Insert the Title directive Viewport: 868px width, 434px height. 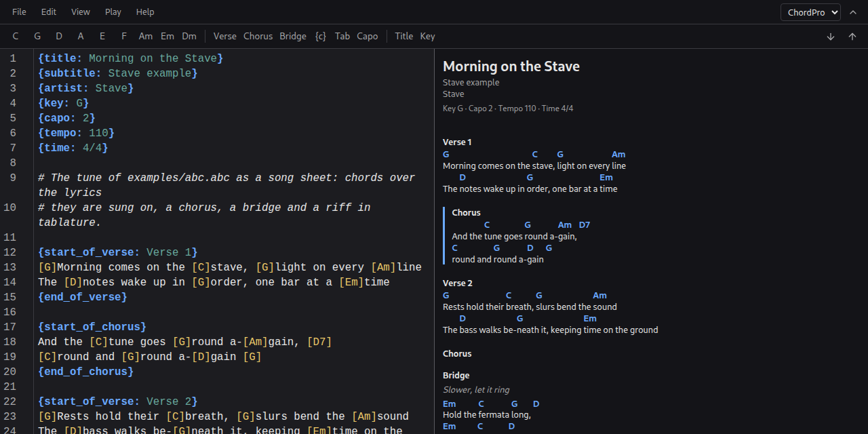(x=404, y=37)
